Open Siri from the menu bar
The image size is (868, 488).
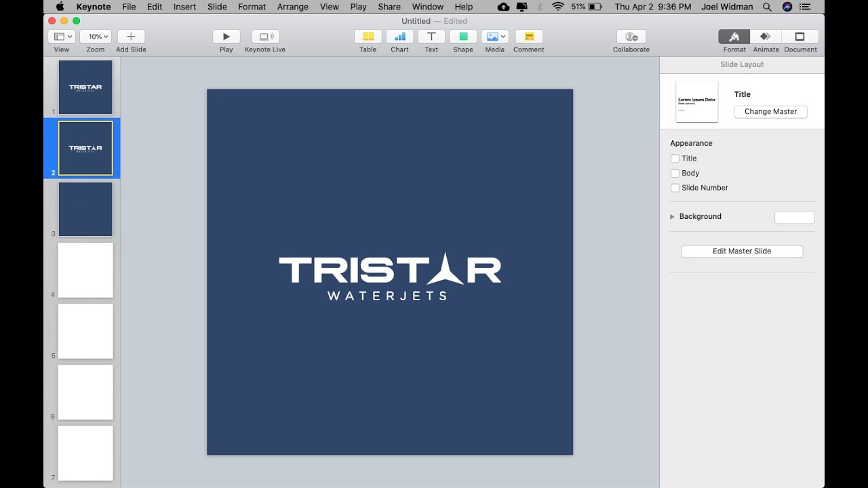[x=787, y=7]
